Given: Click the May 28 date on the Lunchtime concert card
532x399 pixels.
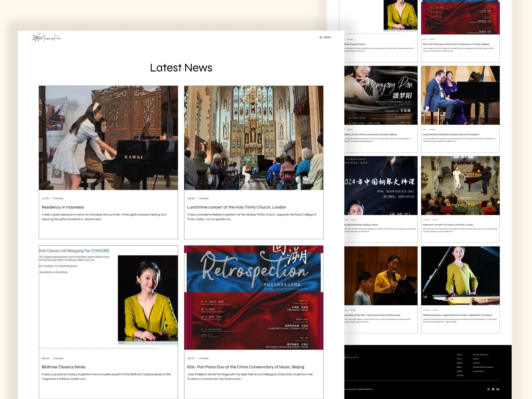Looking at the screenshot, I should click(191, 198).
